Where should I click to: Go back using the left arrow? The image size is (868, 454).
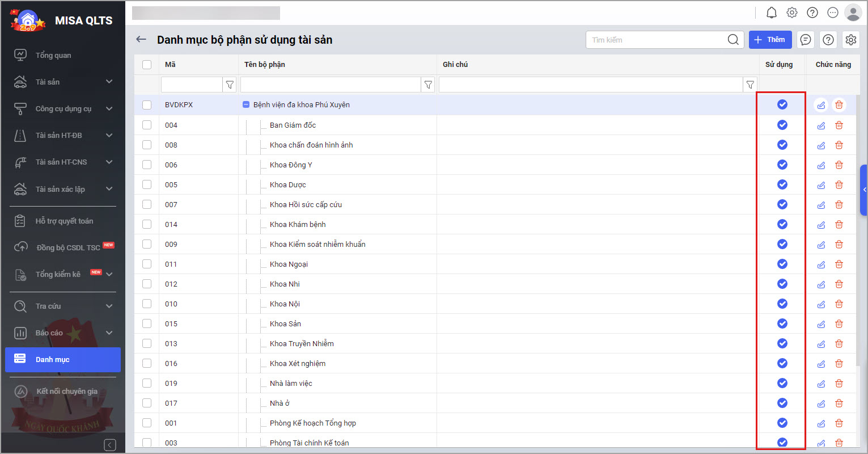click(x=141, y=39)
